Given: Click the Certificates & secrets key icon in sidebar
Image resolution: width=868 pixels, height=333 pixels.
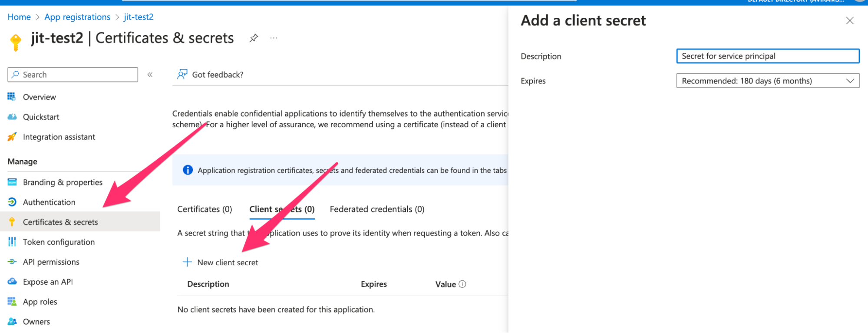Looking at the screenshot, I should [x=12, y=222].
